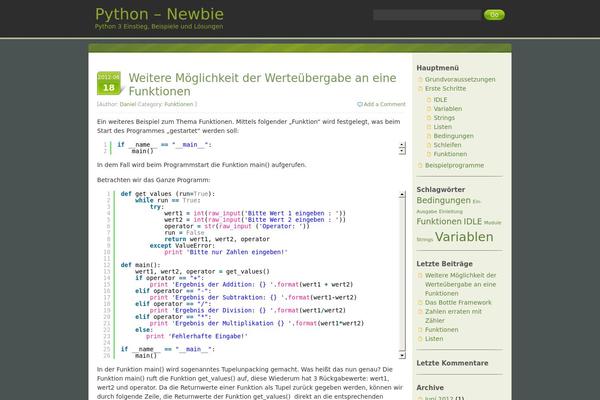Select the small Einleitung tag

click(450, 212)
